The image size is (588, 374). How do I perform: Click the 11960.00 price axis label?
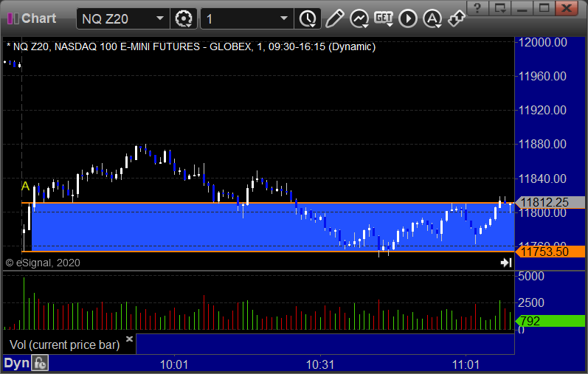tap(542, 77)
